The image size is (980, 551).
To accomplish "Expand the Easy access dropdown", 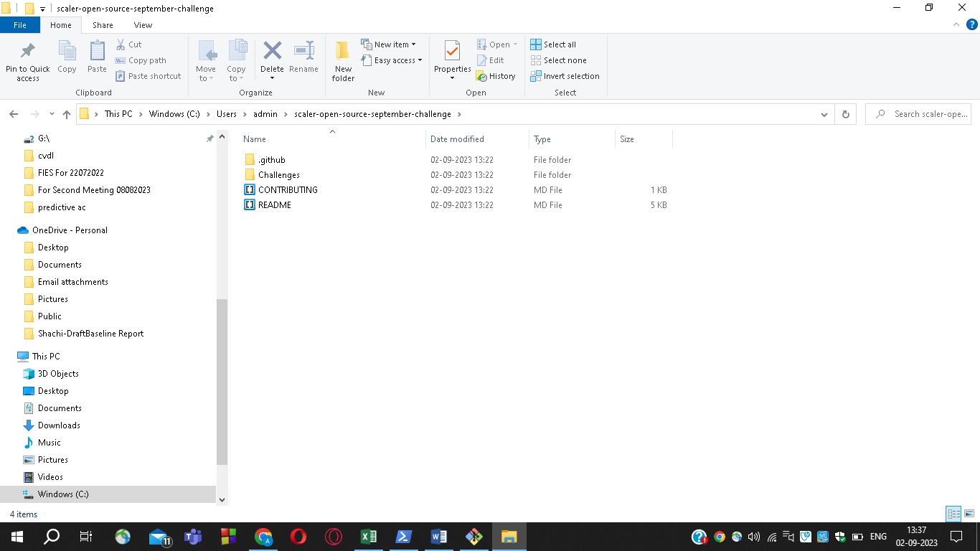I will pos(392,60).
